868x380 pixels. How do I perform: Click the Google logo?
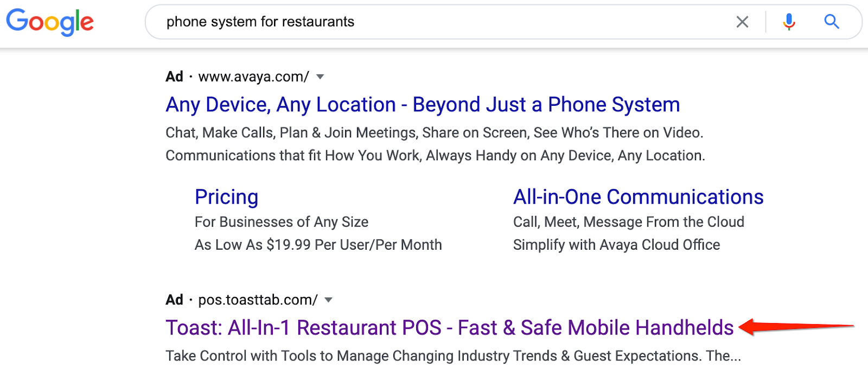pos(50,22)
